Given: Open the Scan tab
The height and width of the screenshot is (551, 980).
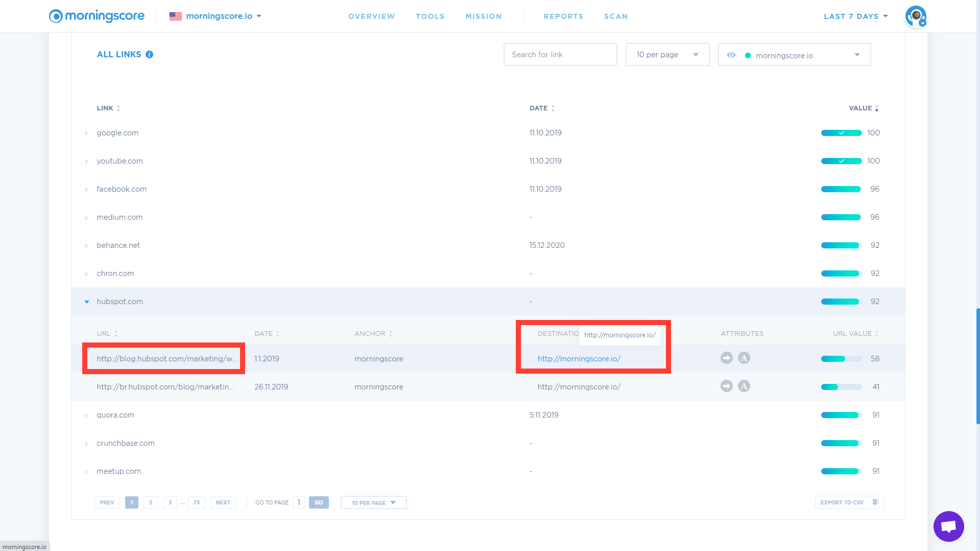Looking at the screenshot, I should tap(616, 16).
